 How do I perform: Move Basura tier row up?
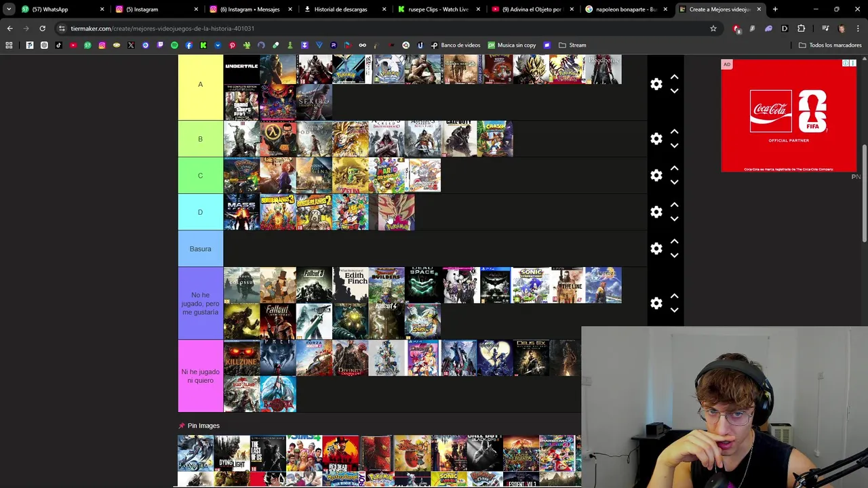click(x=674, y=242)
